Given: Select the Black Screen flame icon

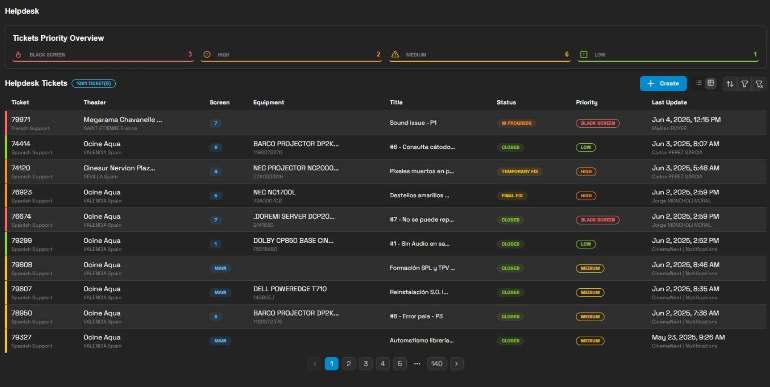Looking at the screenshot, I should pos(18,55).
